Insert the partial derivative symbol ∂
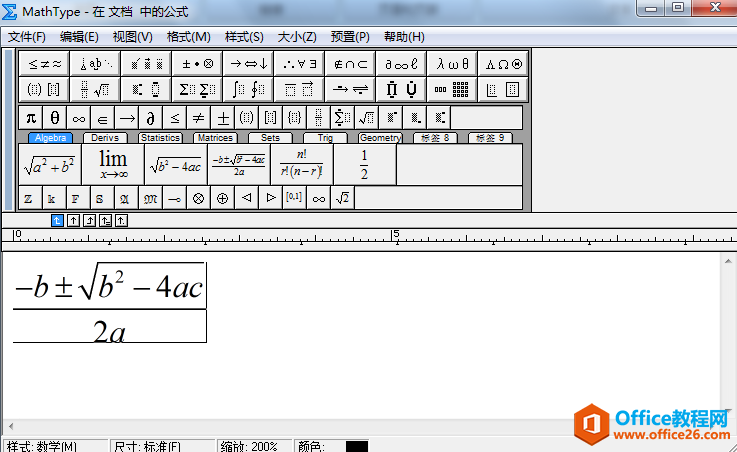 [150, 117]
